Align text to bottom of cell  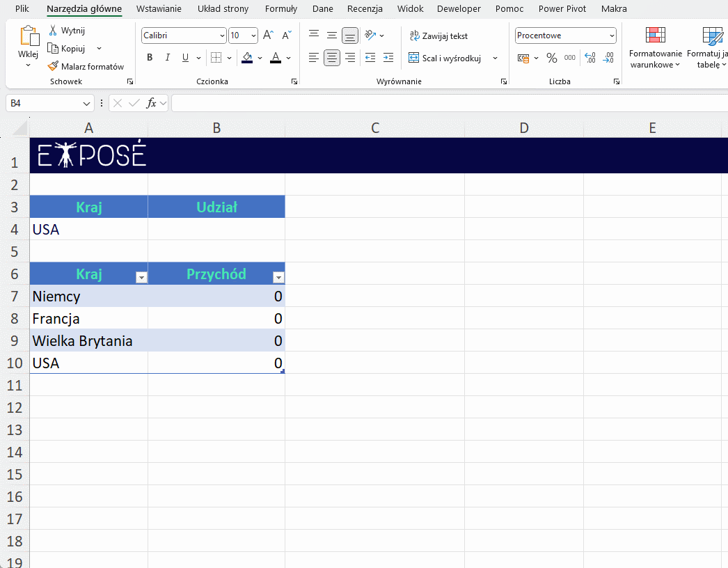pos(350,35)
